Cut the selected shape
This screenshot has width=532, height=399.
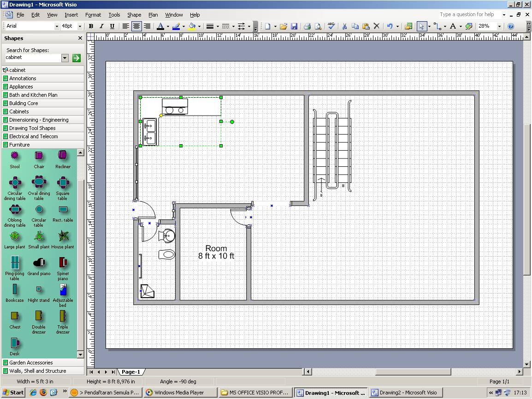[344, 26]
